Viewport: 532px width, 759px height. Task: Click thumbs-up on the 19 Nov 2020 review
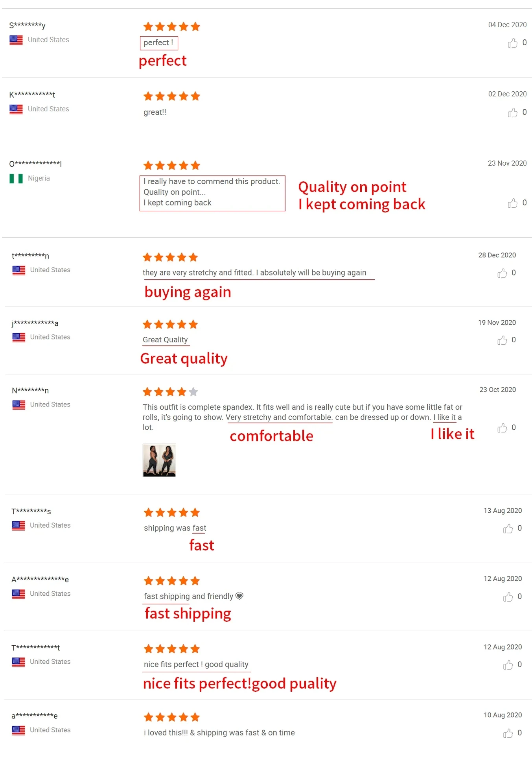[x=502, y=340]
